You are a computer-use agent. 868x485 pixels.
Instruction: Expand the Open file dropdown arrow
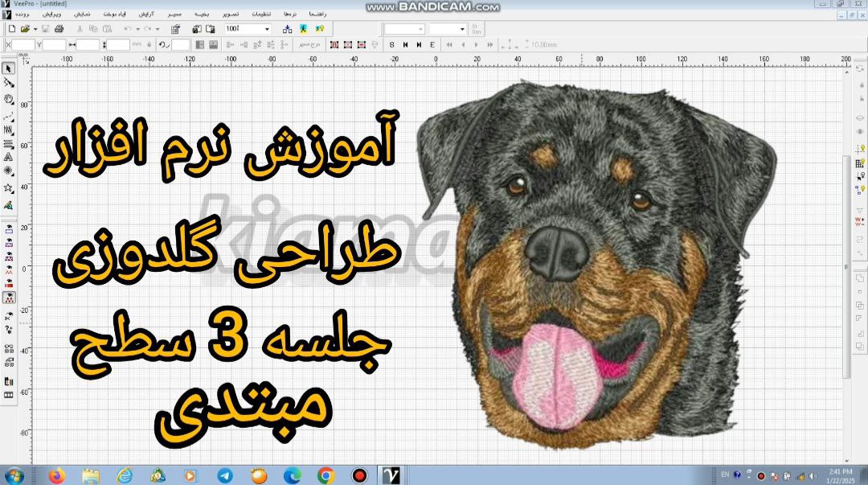[35, 29]
